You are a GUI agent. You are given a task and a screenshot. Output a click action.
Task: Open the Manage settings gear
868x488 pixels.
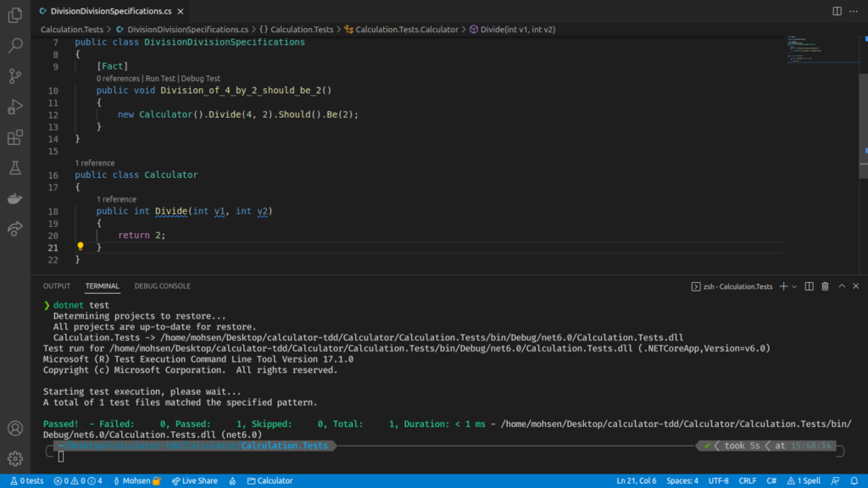pyautogui.click(x=14, y=460)
